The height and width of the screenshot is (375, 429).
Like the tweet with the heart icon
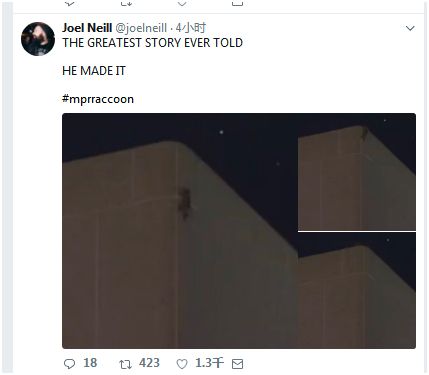click(182, 364)
